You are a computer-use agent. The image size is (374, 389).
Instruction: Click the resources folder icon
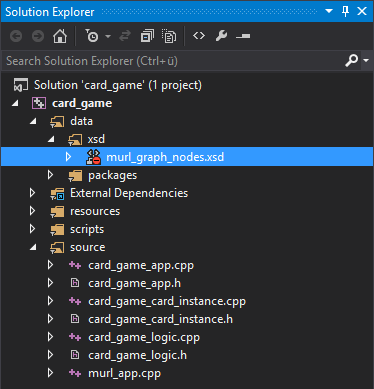[57, 212]
